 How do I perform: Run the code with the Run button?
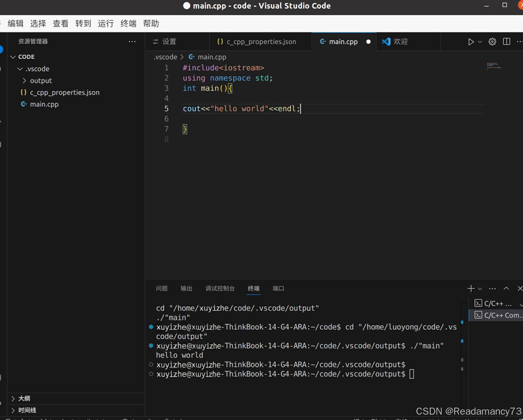pos(471,42)
